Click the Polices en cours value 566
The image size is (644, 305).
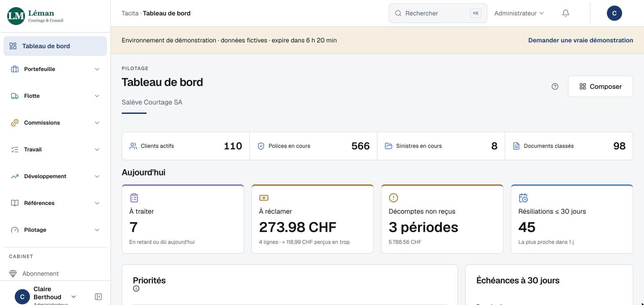[360, 146]
